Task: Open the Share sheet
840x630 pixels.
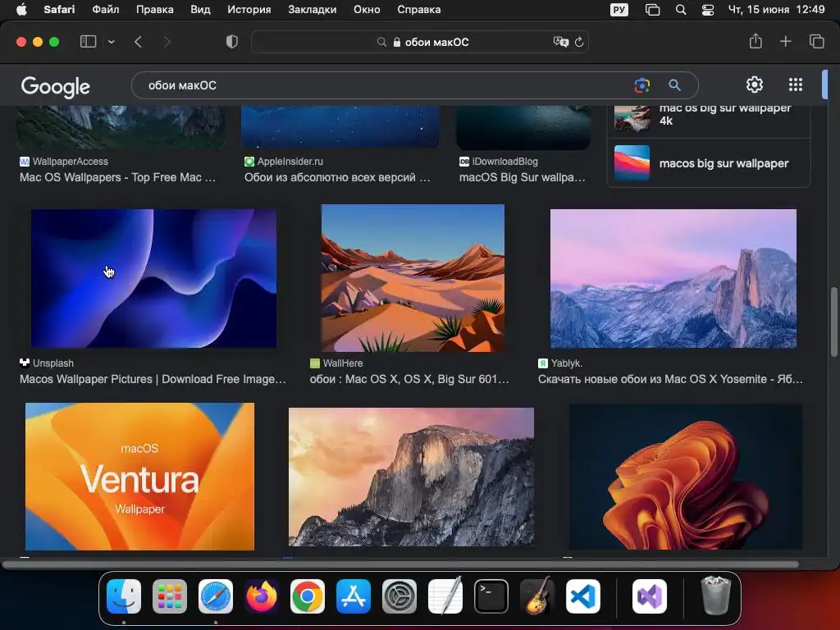Action: [x=756, y=41]
